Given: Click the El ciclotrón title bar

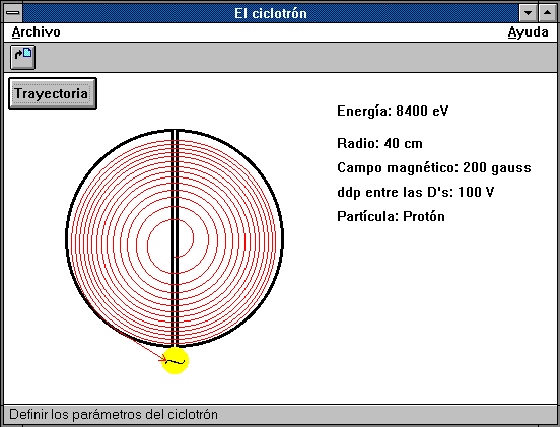Looking at the screenshot, I should click(270, 13).
